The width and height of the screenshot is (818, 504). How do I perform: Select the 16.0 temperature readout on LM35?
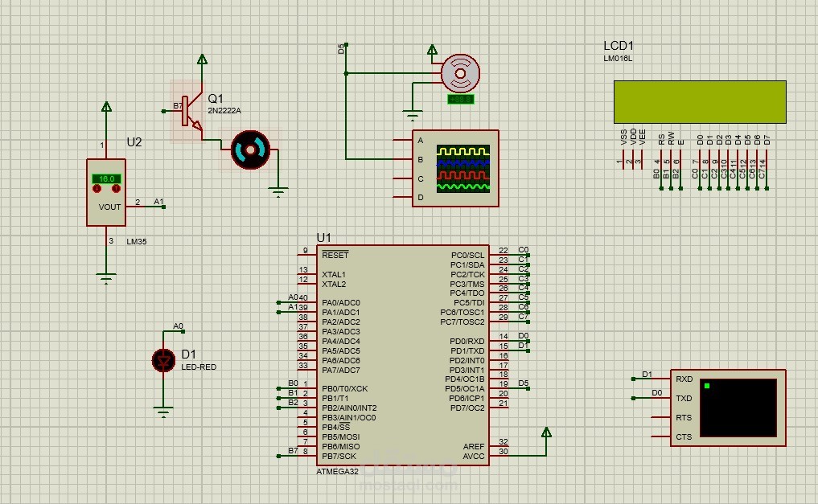[106, 178]
